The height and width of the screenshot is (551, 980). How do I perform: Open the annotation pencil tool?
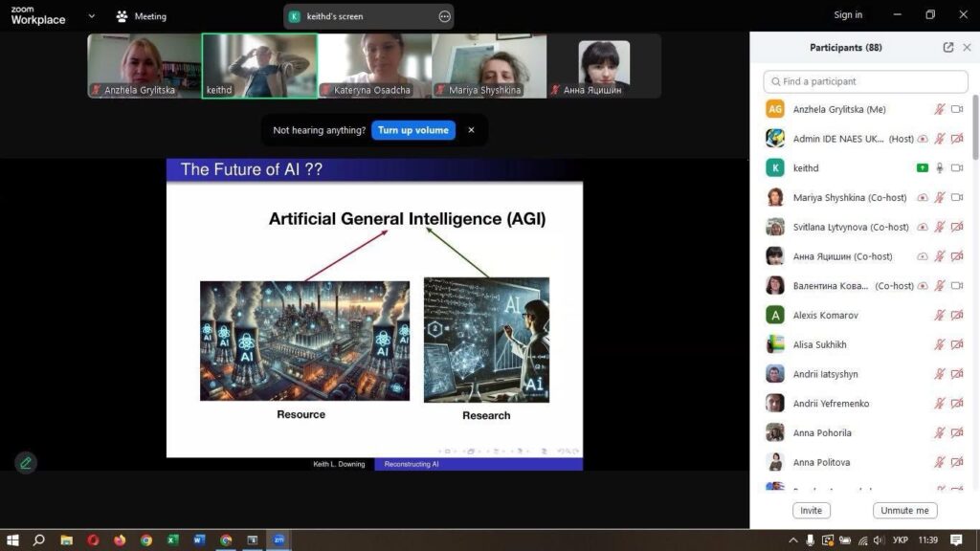pyautogui.click(x=26, y=463)
